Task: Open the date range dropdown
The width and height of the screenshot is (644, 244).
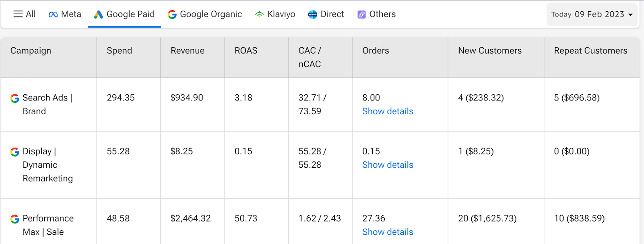Action: (592, 15)
